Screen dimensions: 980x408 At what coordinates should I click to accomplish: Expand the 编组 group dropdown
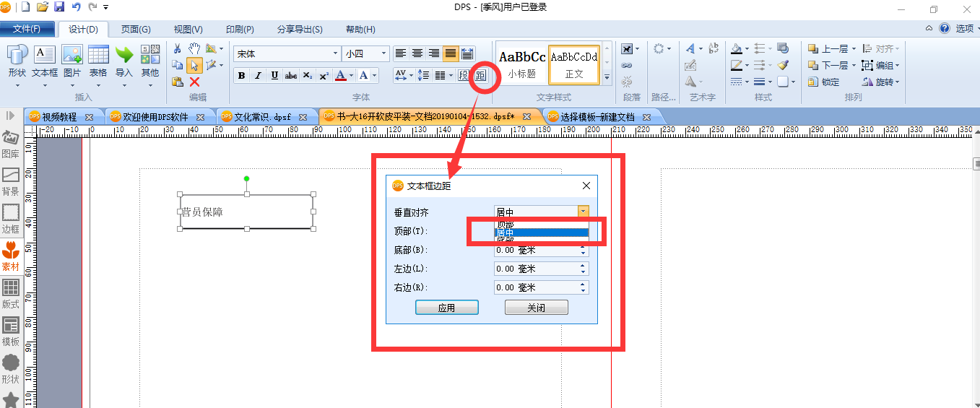898,66
